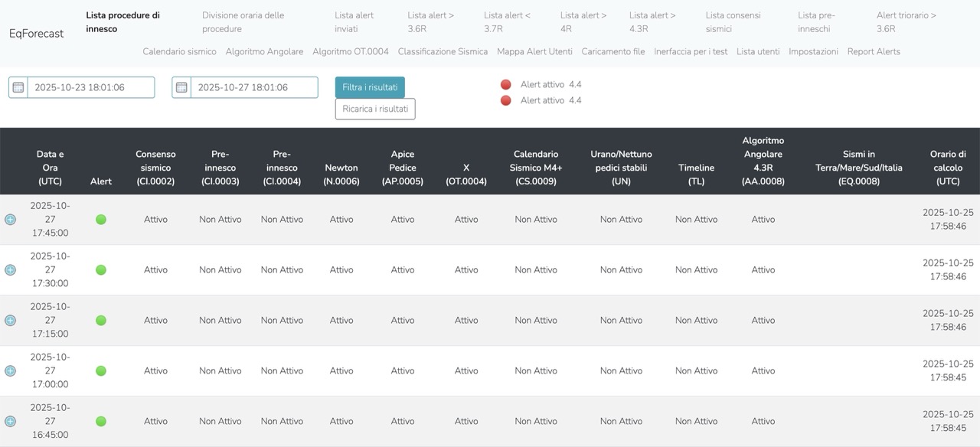The image size is (980, 447).
Task: Click green alert dot in 17:45:00 row
Action: [x=101, y=220]
